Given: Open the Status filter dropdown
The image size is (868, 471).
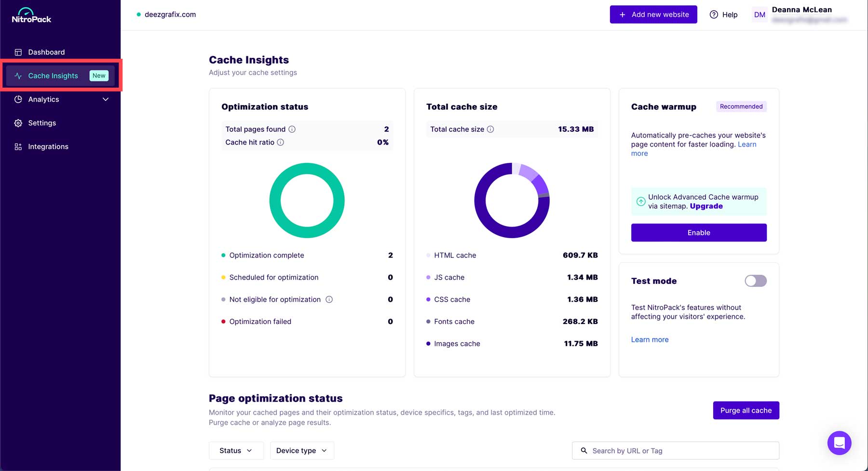Looking at the screenshot, I should (x=236, y=450).
